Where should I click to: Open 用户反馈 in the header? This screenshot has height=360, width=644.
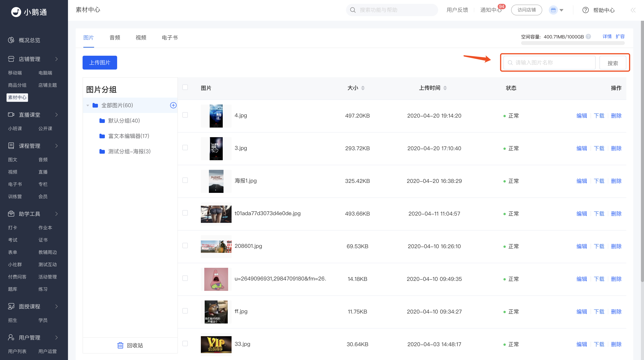(x=457, y=10)
